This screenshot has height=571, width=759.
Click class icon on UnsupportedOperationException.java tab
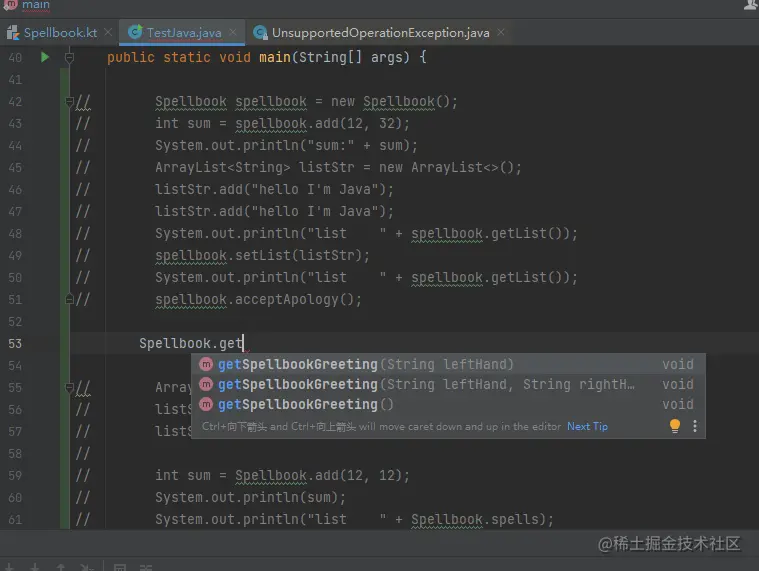pyautogui.click(x=260, y=32)
